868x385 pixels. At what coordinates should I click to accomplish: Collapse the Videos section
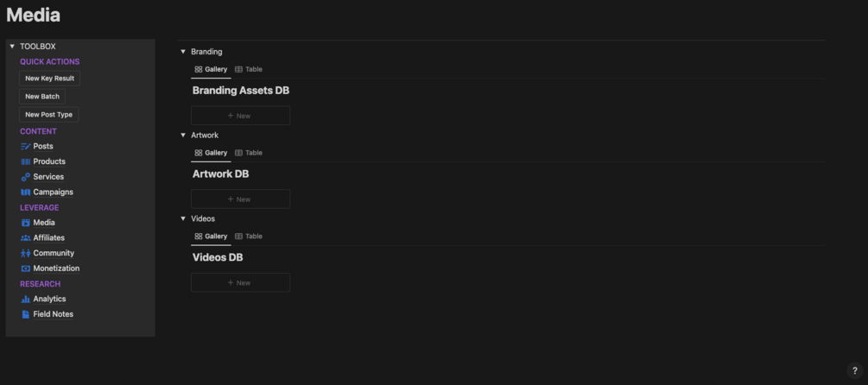click(x=183, y=219)
